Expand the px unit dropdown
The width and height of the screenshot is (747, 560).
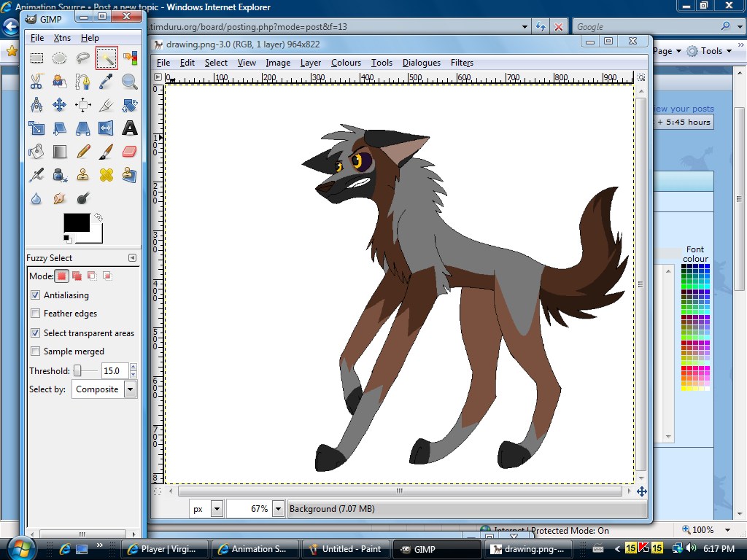pyautogui.click(x=216, y=509)
